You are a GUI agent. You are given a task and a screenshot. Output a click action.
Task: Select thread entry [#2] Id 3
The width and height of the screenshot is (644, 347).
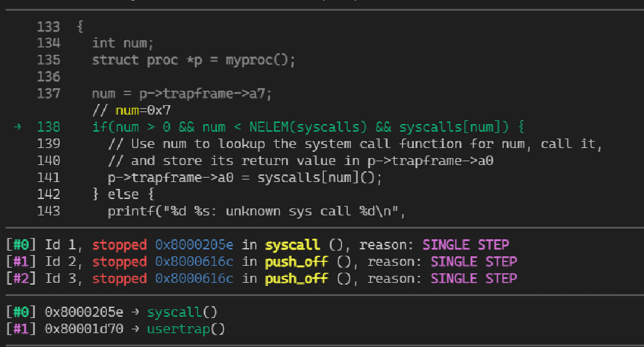click(x=262, y=279)
